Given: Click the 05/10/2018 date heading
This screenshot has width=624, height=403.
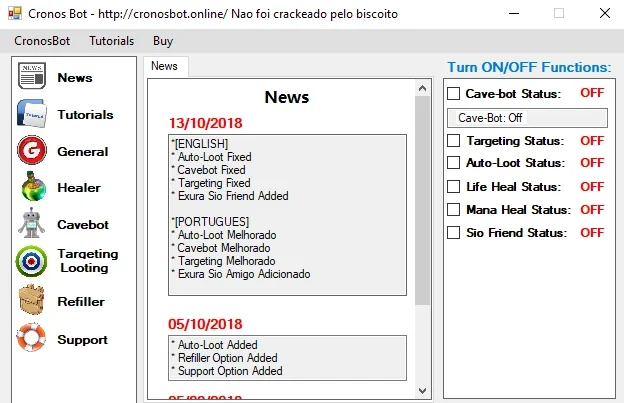Looking at the screenshot, I should tap(205, 324).
